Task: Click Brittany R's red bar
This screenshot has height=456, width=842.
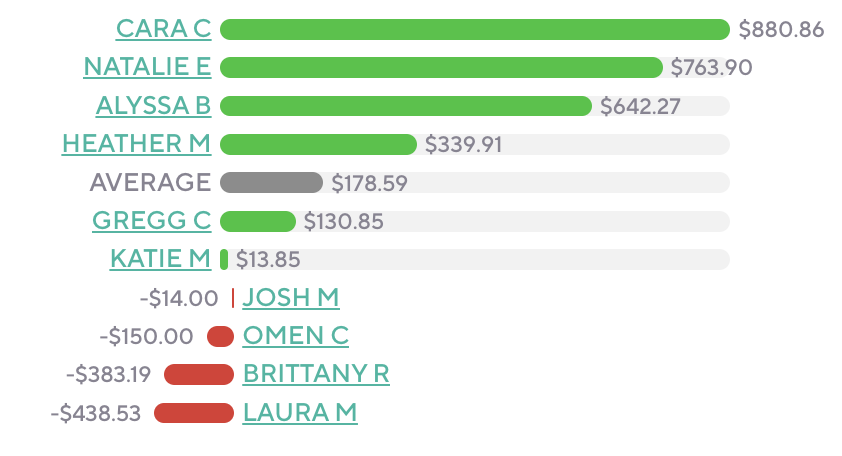Action: tap(198, 374)
